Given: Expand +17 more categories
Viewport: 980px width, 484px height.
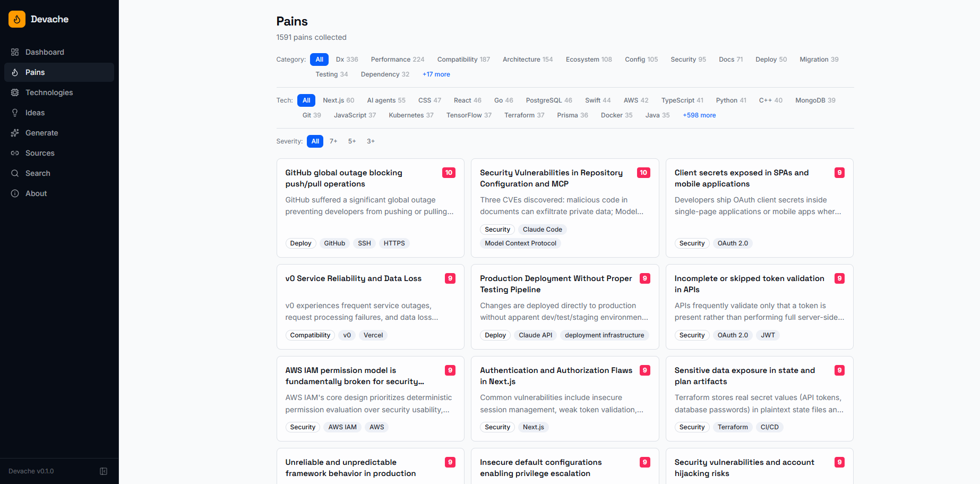Looking at the screenshot, I should click(x=436, y=74).
